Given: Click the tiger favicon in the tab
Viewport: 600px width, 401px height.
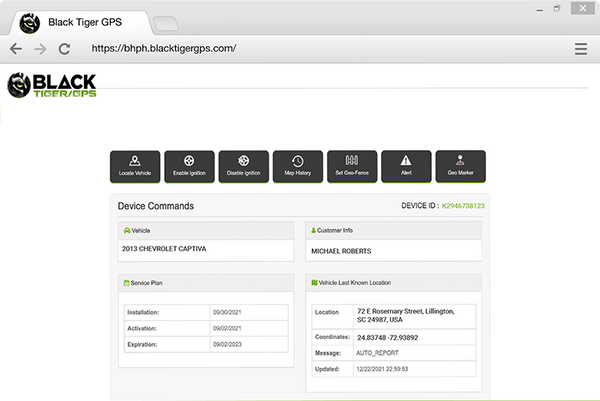Looking at the screenshot, I should pos(29,23).
